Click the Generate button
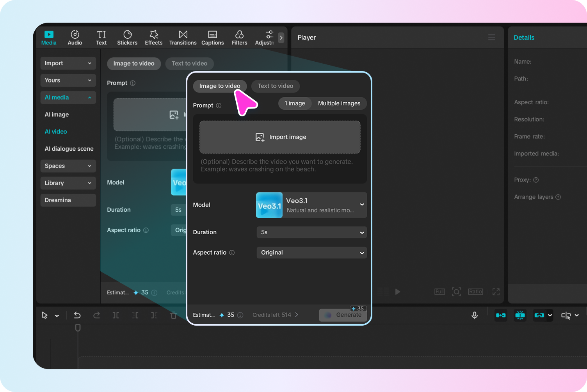 click(343, 315)
